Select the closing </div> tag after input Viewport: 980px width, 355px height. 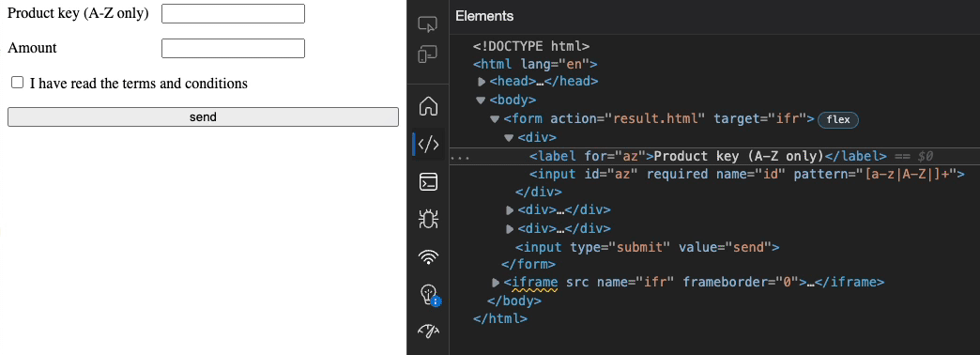click(538, 192)
